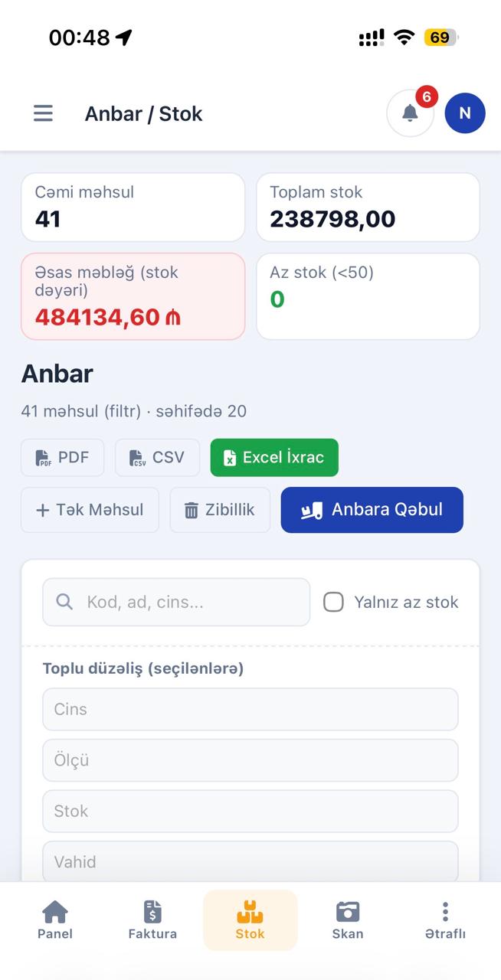Open the Faktura invoices section
This screenshot has width=501, height=980.
(152, 919)
